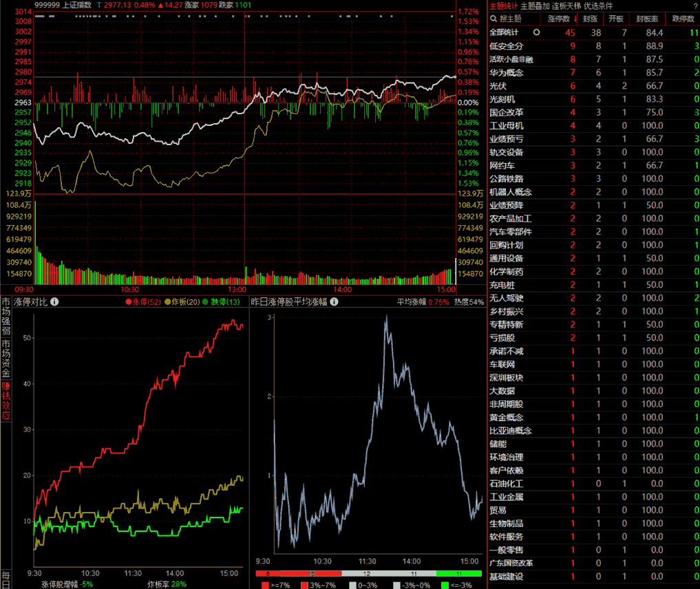
Task: Select the 业绩预亏 theme row
Action: 594,139
